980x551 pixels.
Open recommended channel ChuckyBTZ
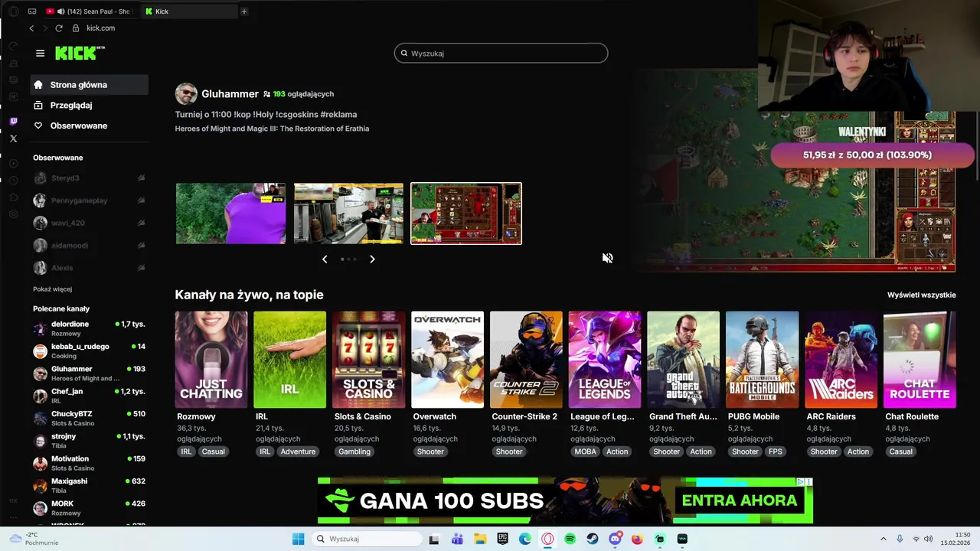point(90,418)
